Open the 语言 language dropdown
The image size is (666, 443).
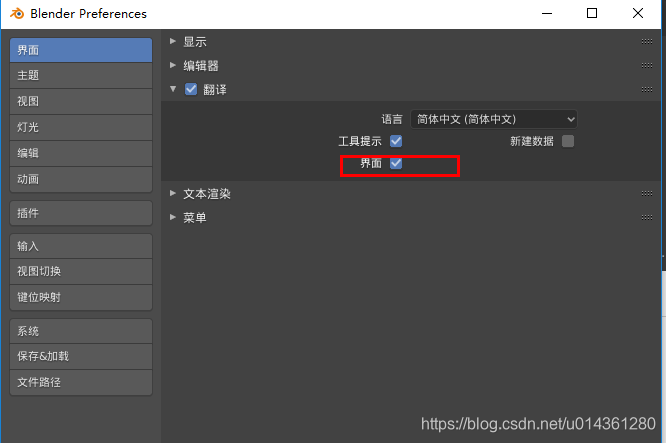pos(494,119)
